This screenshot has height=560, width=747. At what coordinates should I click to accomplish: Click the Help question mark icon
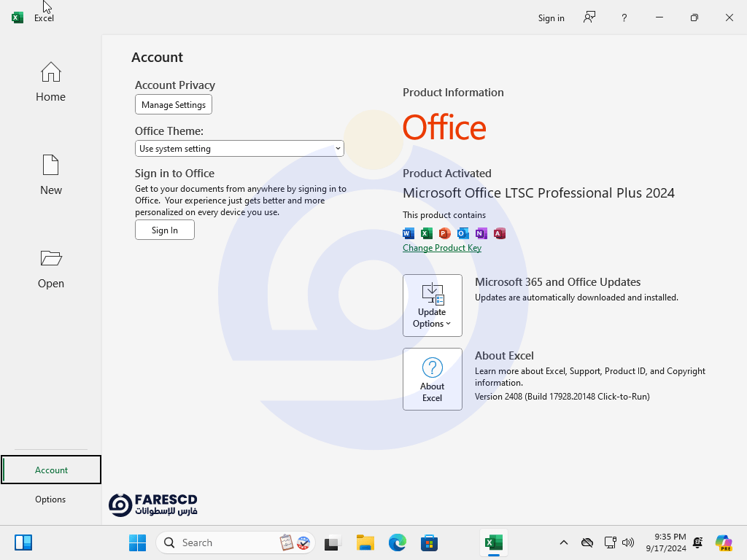tap(624, 18)
